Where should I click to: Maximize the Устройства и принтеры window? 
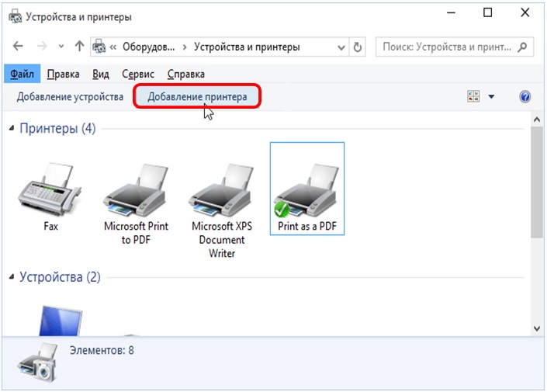click(488, 12)
